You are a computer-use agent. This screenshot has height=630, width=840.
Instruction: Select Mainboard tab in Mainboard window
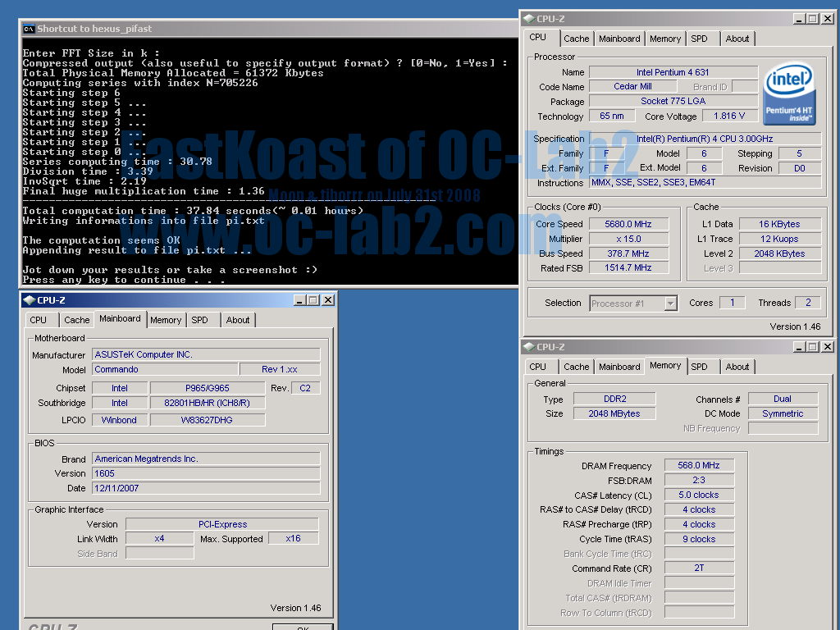click(120, 319)
